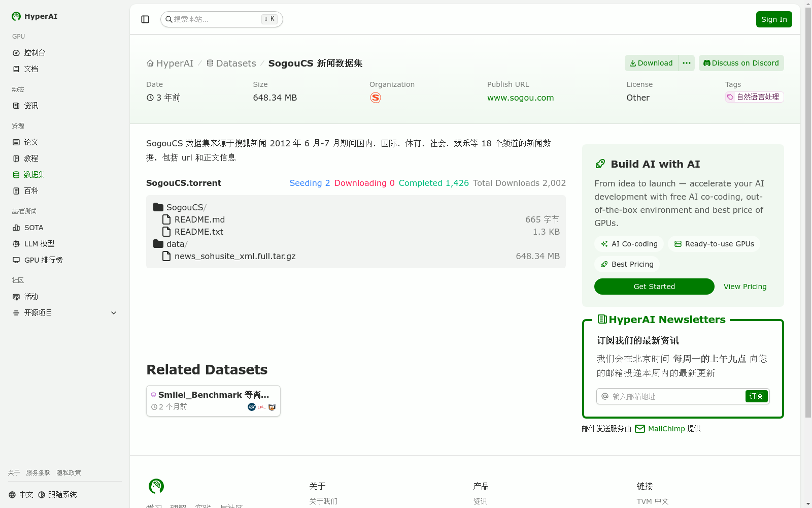Click the footer HyperAI logo

point(156,486)
